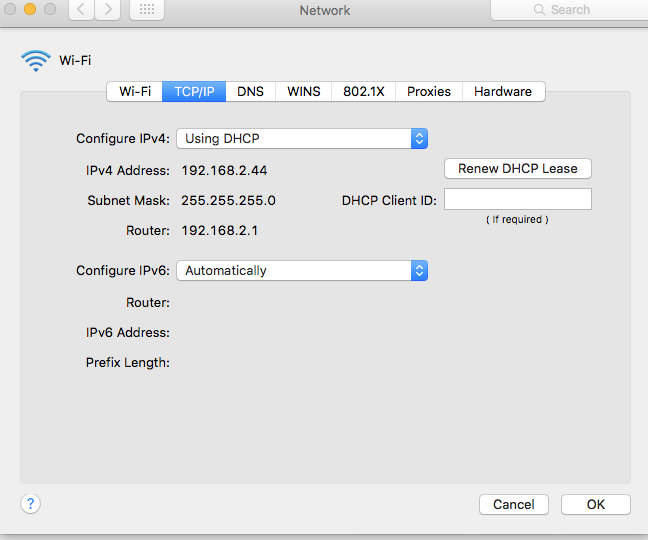Go back using the left chevron
This screenshot has width=648, height=540.
tap(82, 10)
